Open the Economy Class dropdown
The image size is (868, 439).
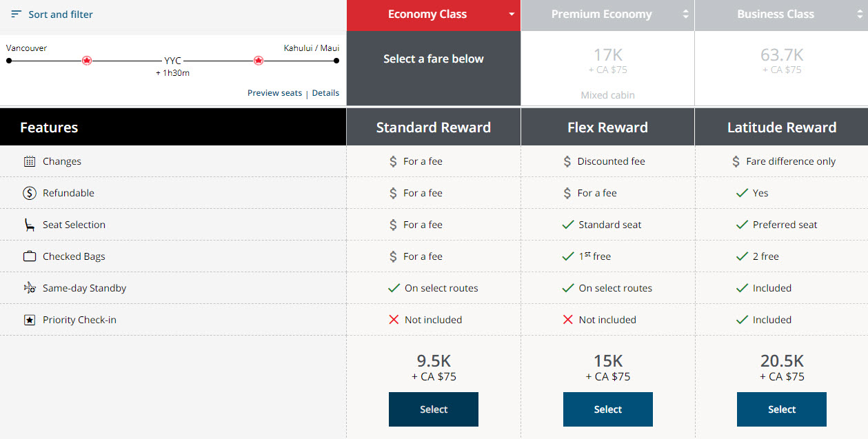pos(512,14)
